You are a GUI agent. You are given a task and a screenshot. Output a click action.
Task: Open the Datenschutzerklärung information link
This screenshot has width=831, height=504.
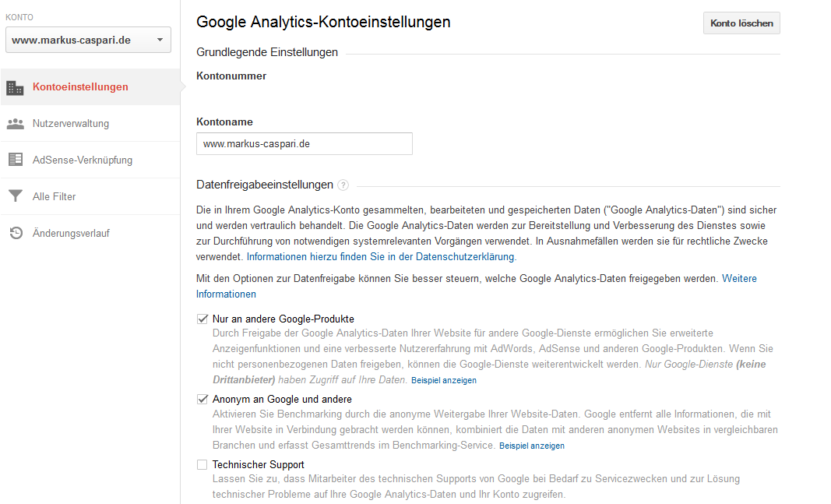click(x=381, y=256)
